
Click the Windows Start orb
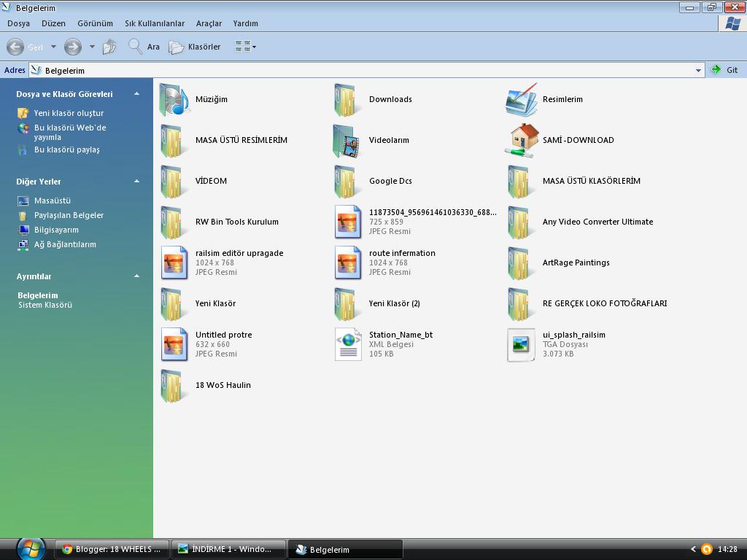[x=31, y=549]
